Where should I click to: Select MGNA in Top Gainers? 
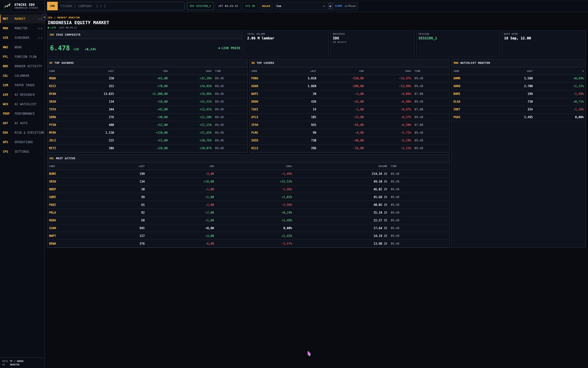[53, 78]
